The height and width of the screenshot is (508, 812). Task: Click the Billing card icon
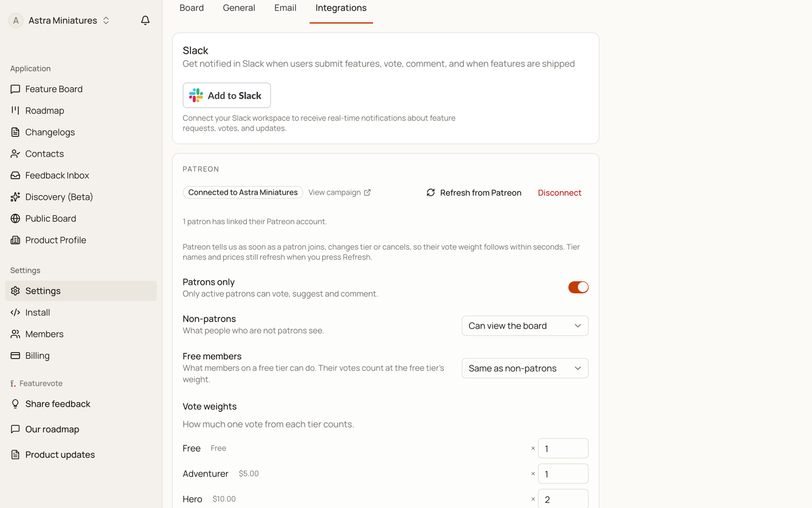[15, 356]
